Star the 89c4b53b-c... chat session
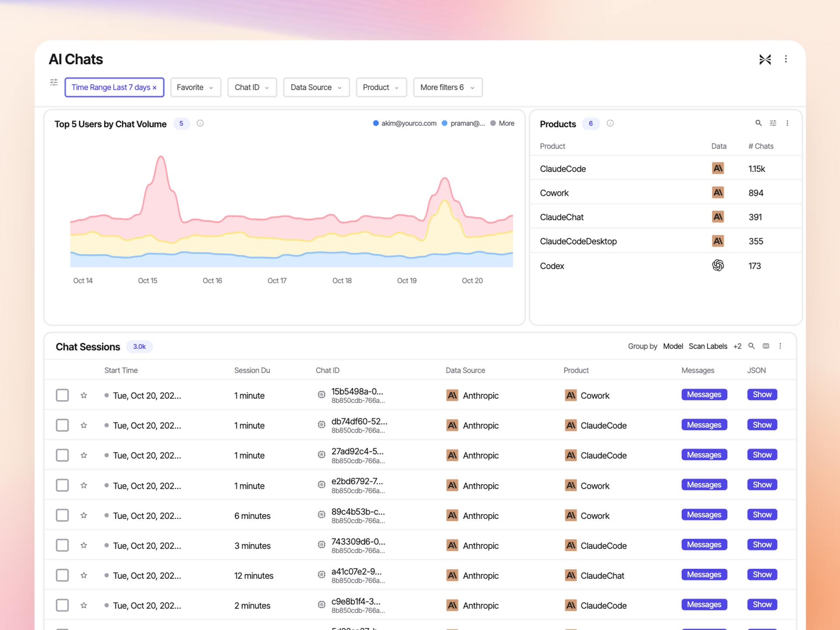Image resolution: width=840 pixels, height=630 pixels. point(84,516)
